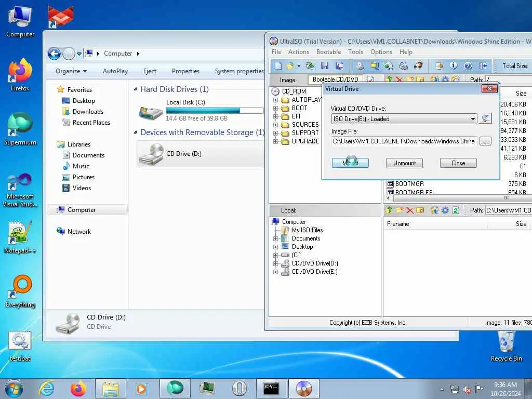532x399 pixels.
Task: Click Properties in Explorer command bar
Action: 185,71
